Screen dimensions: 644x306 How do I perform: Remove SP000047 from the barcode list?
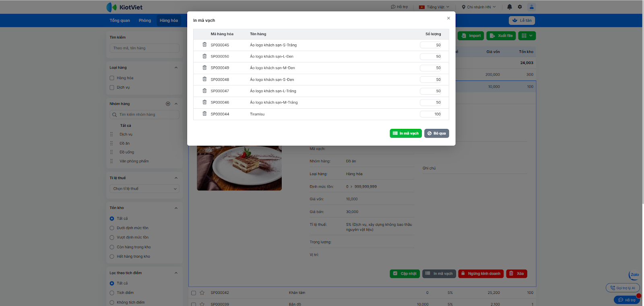point(204,91)
